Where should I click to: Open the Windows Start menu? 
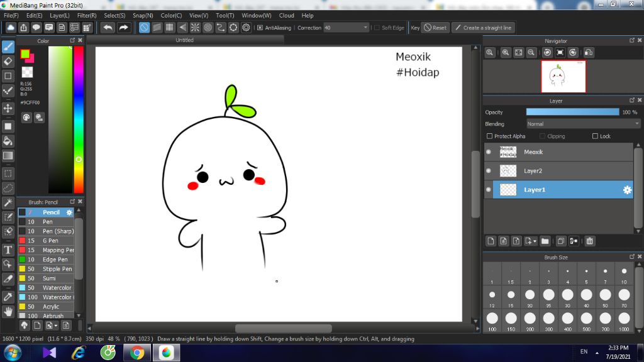coord(12,353)
